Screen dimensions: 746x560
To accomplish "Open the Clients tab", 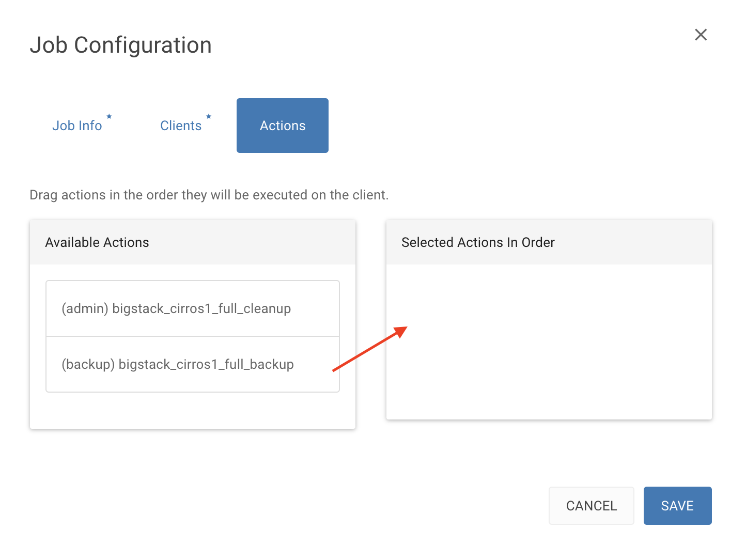I will (x=181, y=126).
